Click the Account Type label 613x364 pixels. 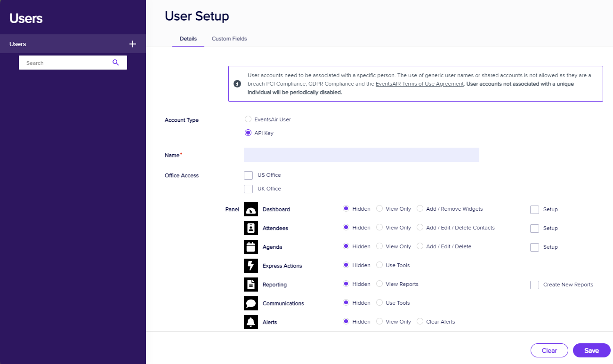(x=182, y=120)
